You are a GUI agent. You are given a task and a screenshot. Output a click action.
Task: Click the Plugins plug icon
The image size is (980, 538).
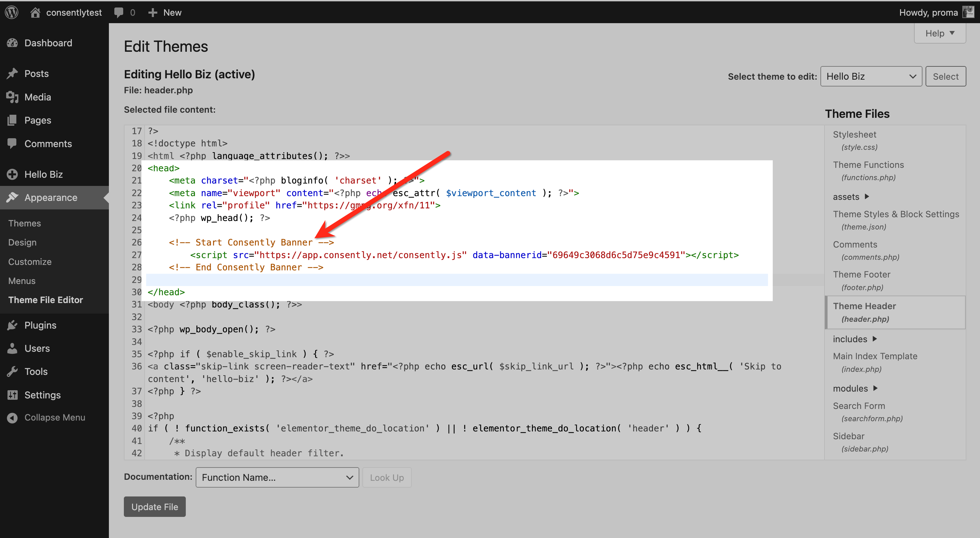[12, 325]
